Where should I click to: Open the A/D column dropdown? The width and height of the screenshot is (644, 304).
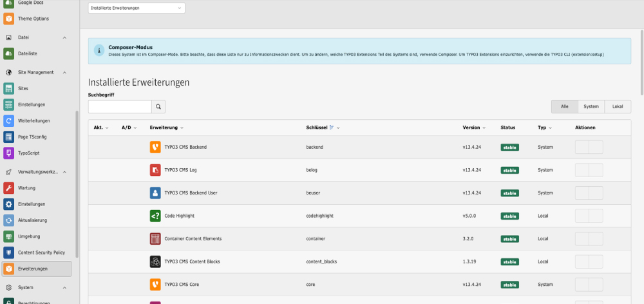(135, 128)
